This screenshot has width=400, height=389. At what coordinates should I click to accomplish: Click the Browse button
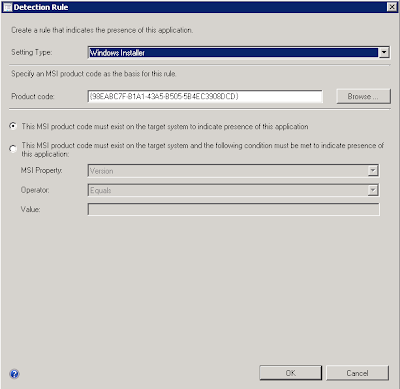[x=363, y=96]
